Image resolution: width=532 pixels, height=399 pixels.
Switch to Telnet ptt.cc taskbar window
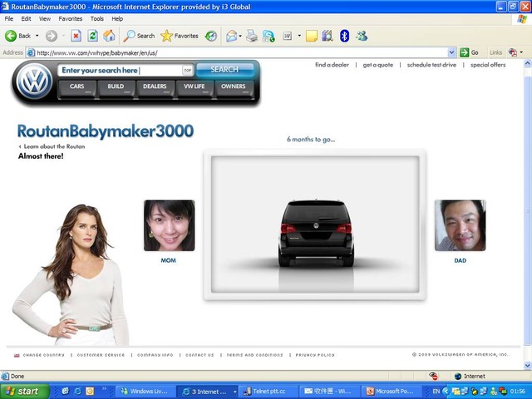(268, 392)
